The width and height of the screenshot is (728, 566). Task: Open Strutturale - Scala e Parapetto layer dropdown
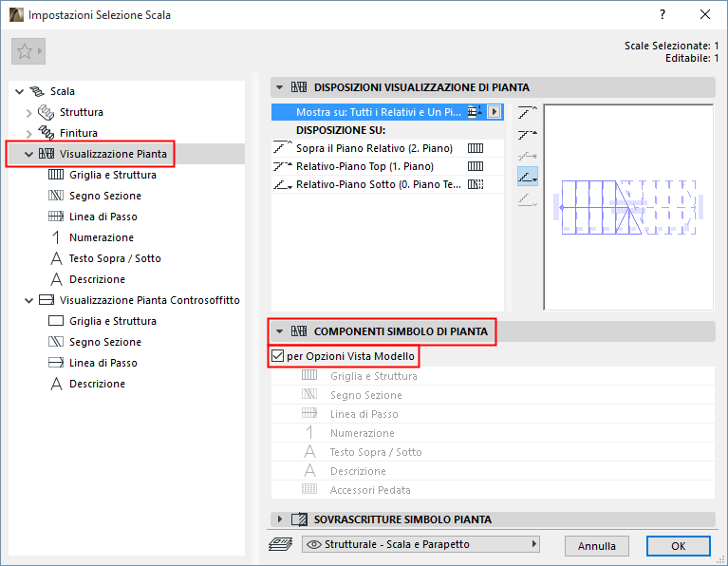click(x=420, y=544)
